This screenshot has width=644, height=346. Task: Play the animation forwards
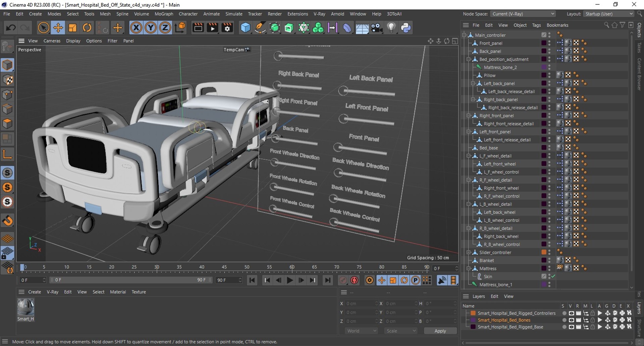click(290, 280)
